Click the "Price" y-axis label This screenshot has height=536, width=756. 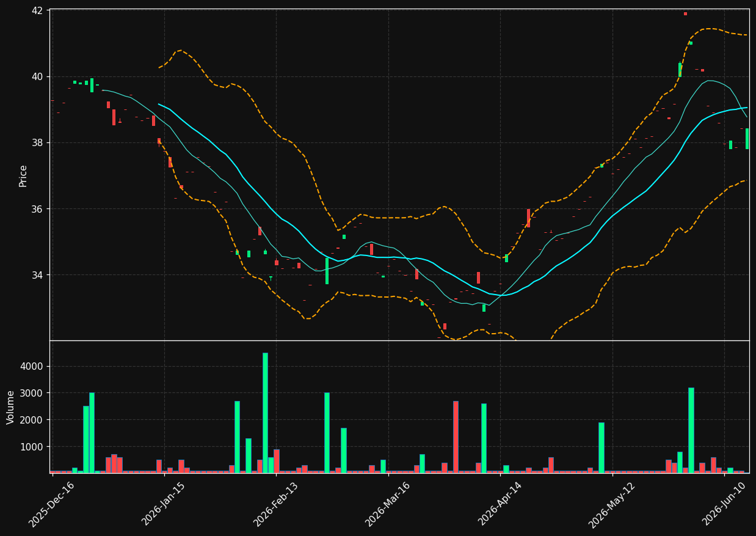23,175
